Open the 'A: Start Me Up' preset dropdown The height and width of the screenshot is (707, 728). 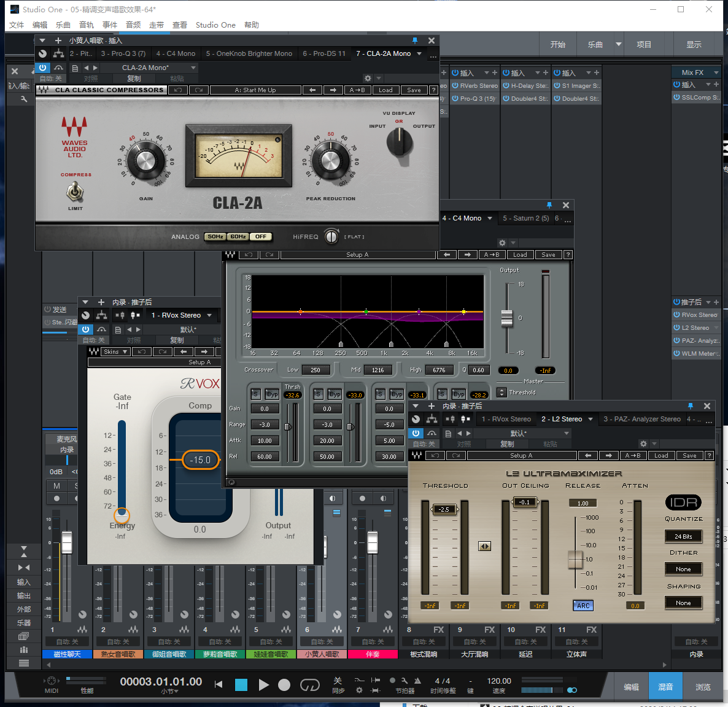click(255, 90)
